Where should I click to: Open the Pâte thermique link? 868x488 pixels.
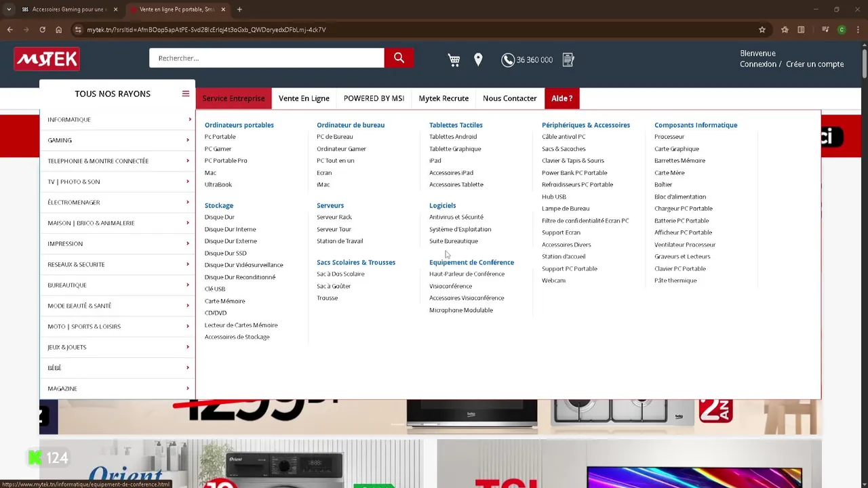[675, 281]
